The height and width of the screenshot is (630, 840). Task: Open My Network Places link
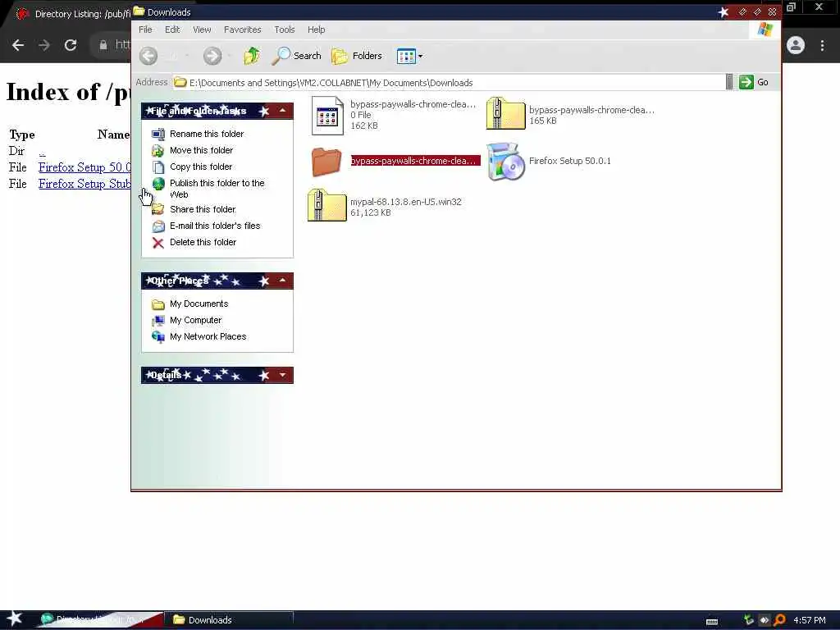(x=208, y=336)
